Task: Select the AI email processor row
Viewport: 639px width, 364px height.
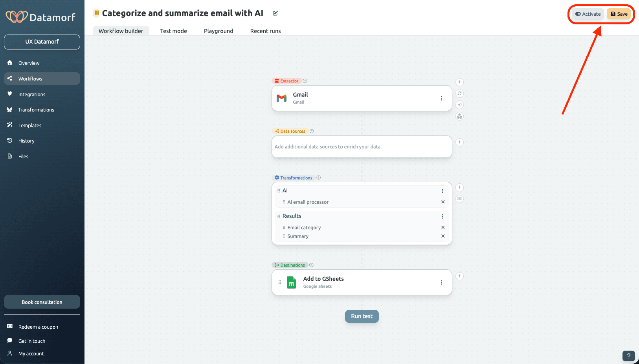Action: coord(362,202)
